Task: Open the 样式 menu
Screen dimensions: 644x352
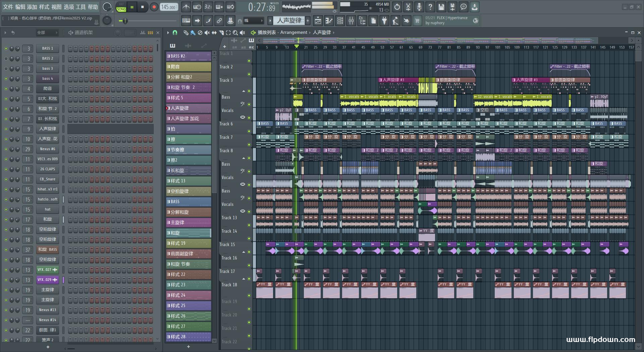Action: pyautogui.click(x=44, y=7)
